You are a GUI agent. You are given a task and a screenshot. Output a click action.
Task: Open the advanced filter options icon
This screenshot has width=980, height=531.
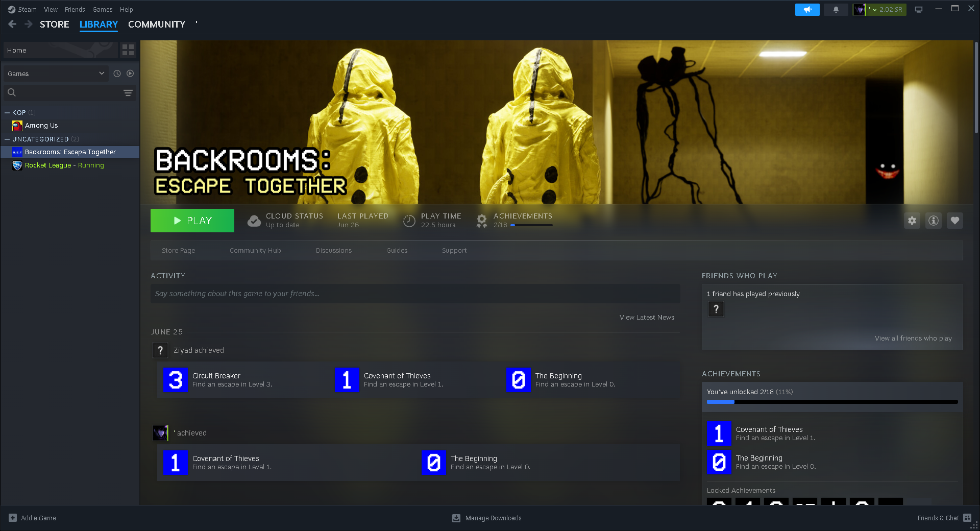pos(128,92)
